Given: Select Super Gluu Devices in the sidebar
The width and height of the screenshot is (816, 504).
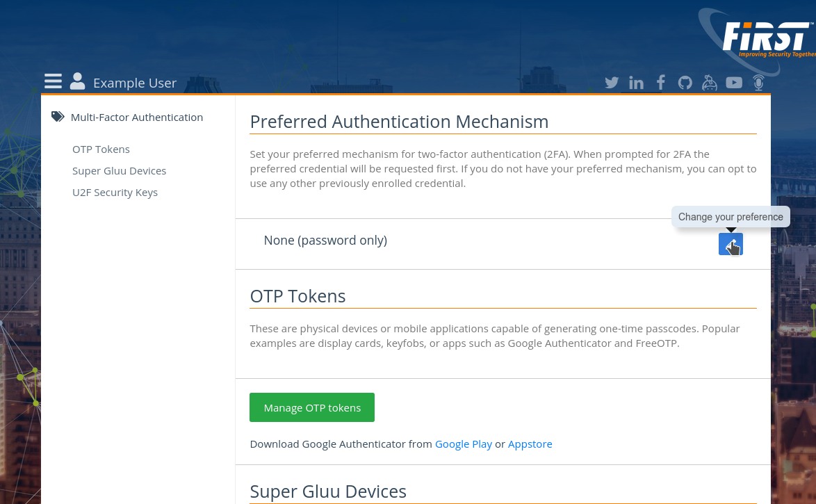Looking at the screenshot, I should point(119,170).
